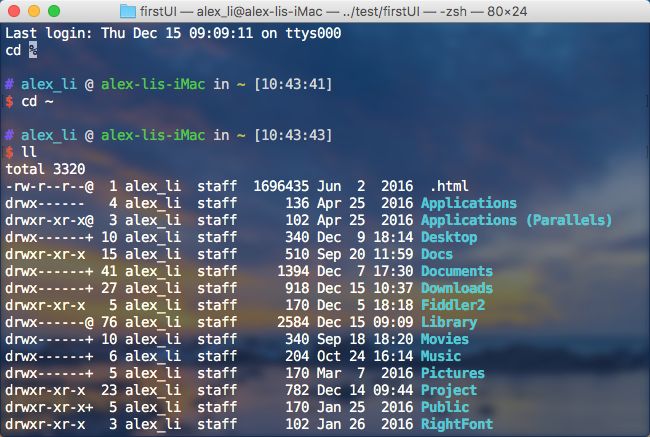650x437 pixels.
Task: Click the prompt timestamp [10:43:41]
Action: pyautogui.click(x=293, y=84)
